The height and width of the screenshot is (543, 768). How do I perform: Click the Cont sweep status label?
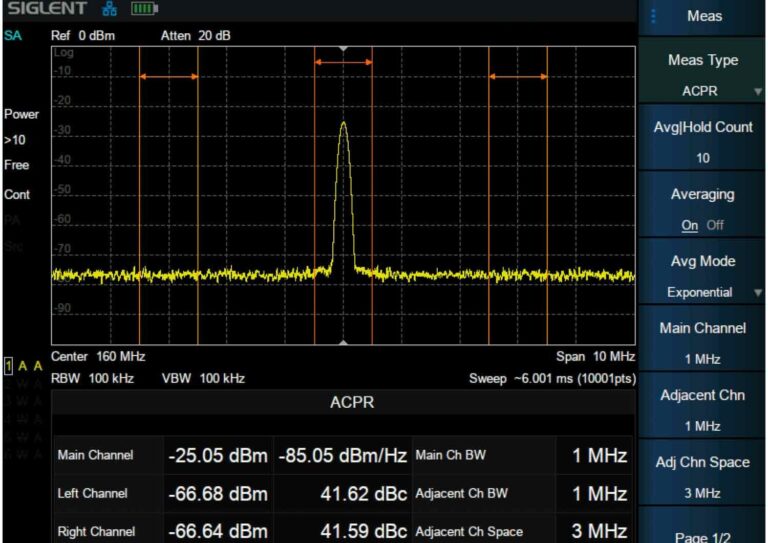pyautogui.click(x=17, y=194)
